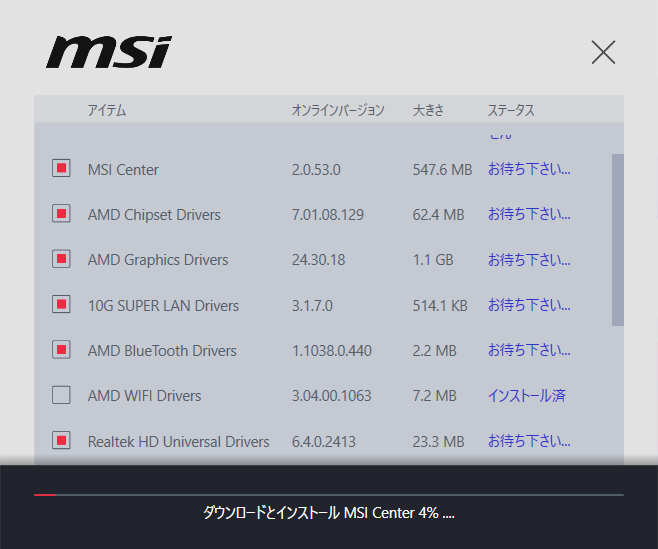658x549 pixels.
Task: Uncheck the AMD Chipset Drivers checkbox
Action: (x=61, y=214)
